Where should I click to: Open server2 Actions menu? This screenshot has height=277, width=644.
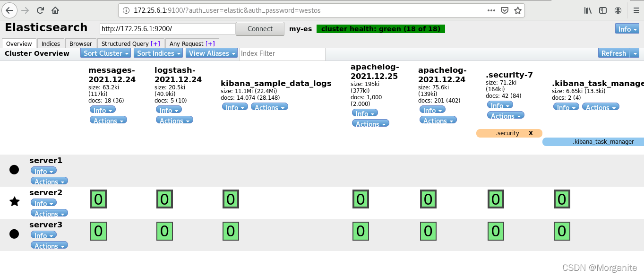tap(49, 214)
